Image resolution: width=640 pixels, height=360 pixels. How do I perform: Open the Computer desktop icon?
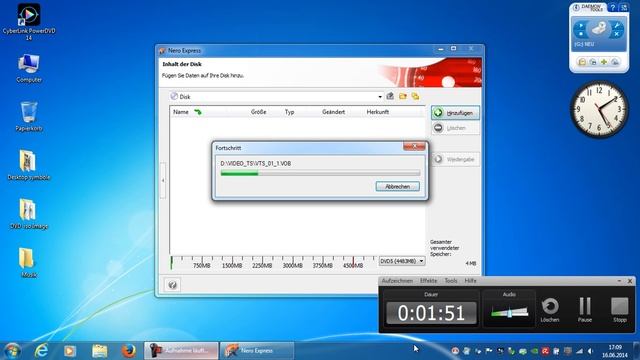[29, 68]
